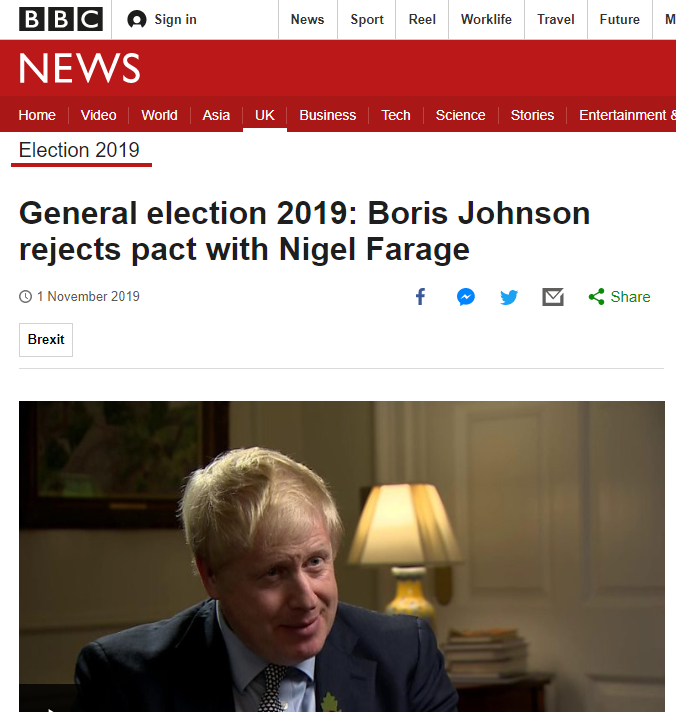Image resolution: width=676 pixels, height=712 pixels.
Task: Select the UK news tab
Action: click(265, 115)
